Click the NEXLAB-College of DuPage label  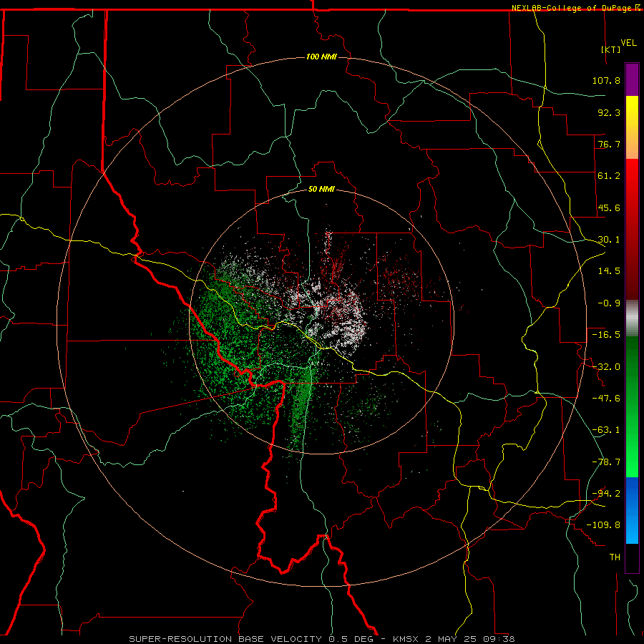[571, 8]
